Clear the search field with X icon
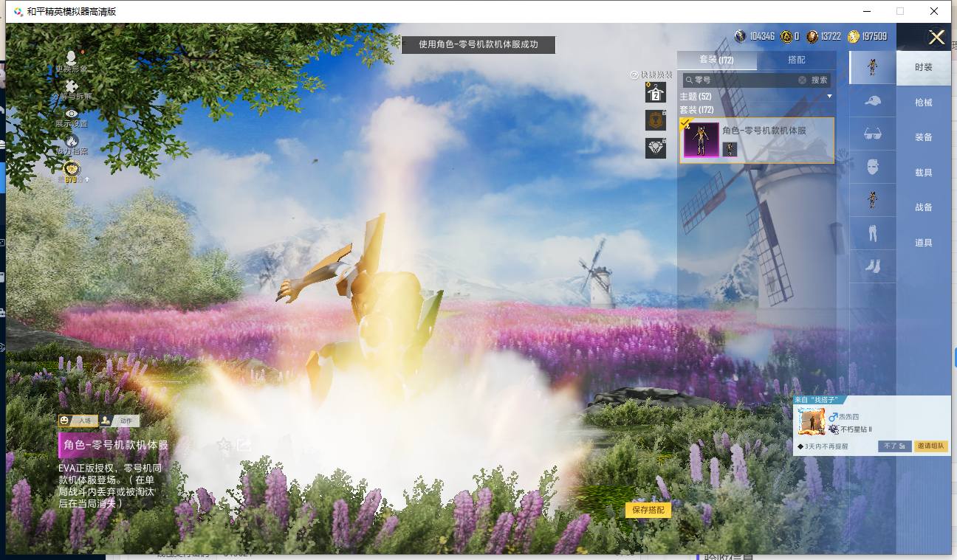Viewport: 957px width, 560px height. 802,80
